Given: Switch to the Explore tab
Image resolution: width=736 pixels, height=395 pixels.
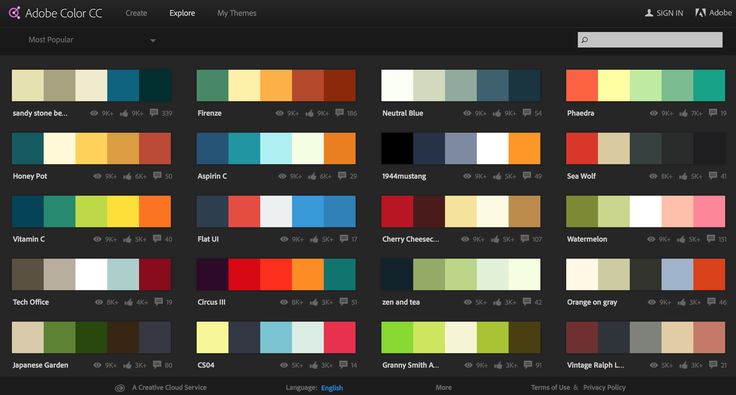Looking at the screenshot, I should [x=182, y=13].
